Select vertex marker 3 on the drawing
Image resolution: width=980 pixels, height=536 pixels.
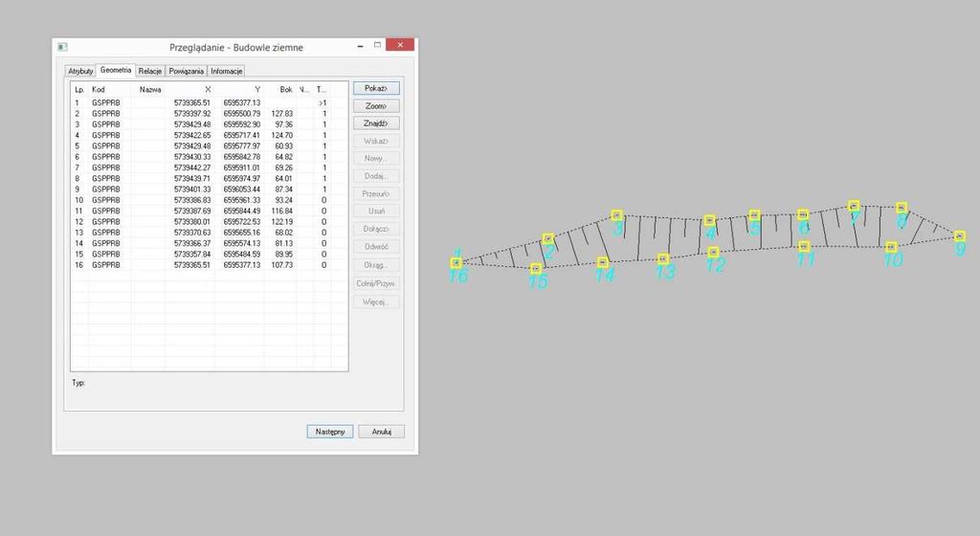pos(617,215)
